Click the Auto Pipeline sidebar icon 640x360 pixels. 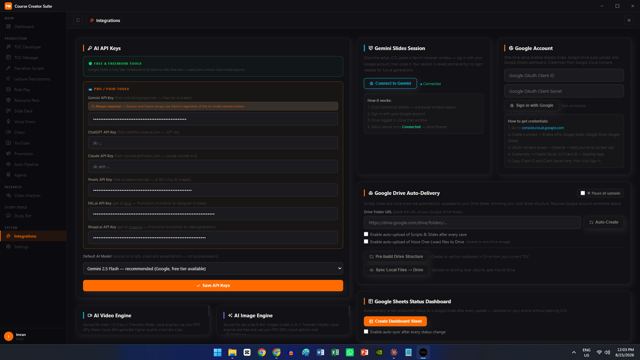(x=8, y=164)
